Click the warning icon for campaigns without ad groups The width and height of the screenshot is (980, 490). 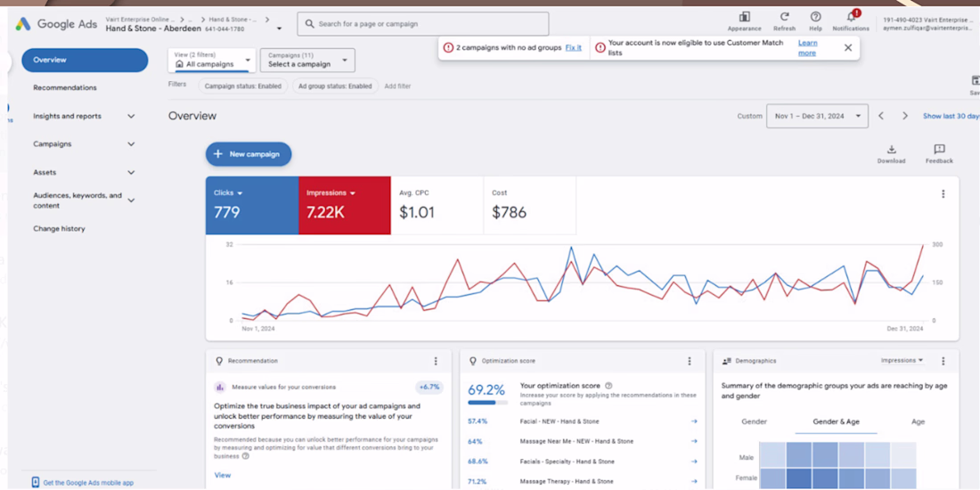[447, 47]
